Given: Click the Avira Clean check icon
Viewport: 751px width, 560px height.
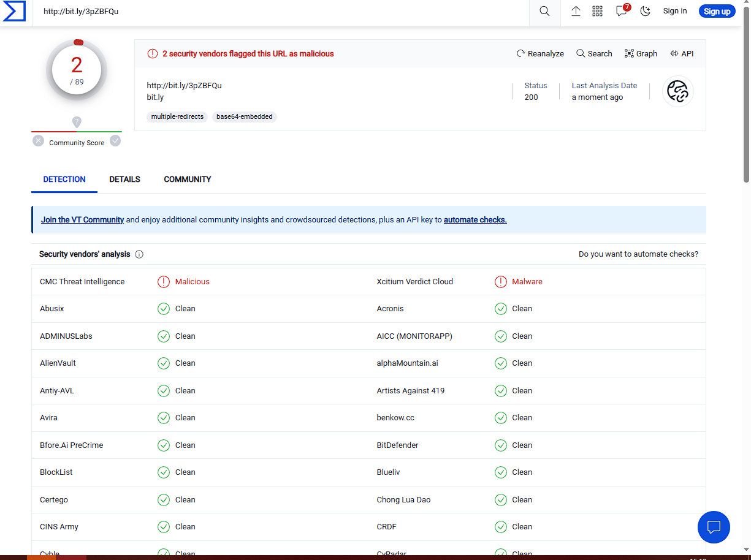Looking at the screenshot, I should (x=164, y=418).
